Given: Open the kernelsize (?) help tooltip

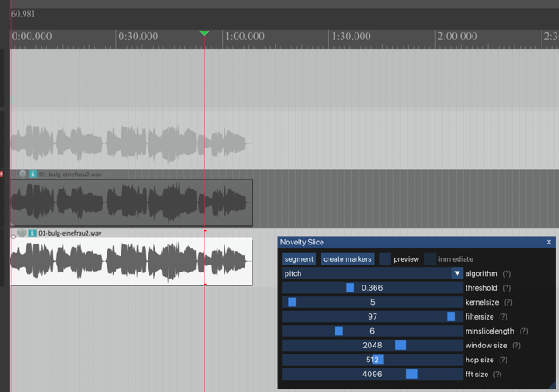Looking at the screenshot, I should pos(508,302).
